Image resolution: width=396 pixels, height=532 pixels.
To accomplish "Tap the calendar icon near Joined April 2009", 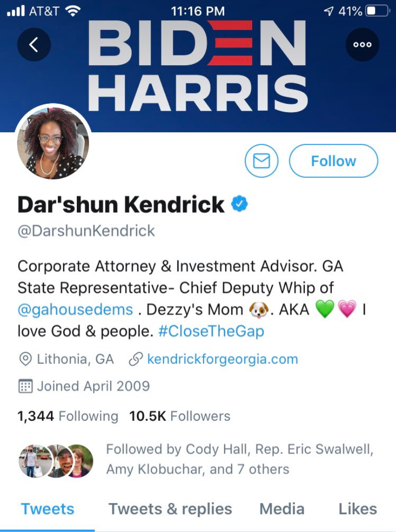I will coord(25,386).
